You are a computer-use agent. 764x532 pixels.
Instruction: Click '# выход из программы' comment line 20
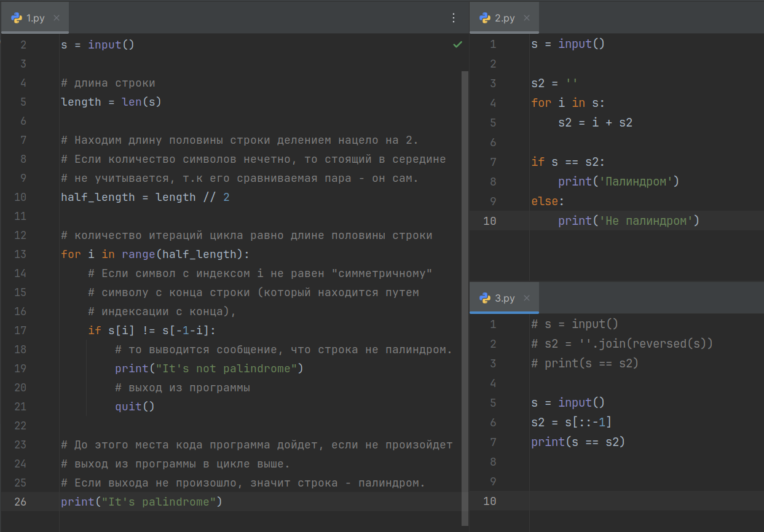coord(183,387)
